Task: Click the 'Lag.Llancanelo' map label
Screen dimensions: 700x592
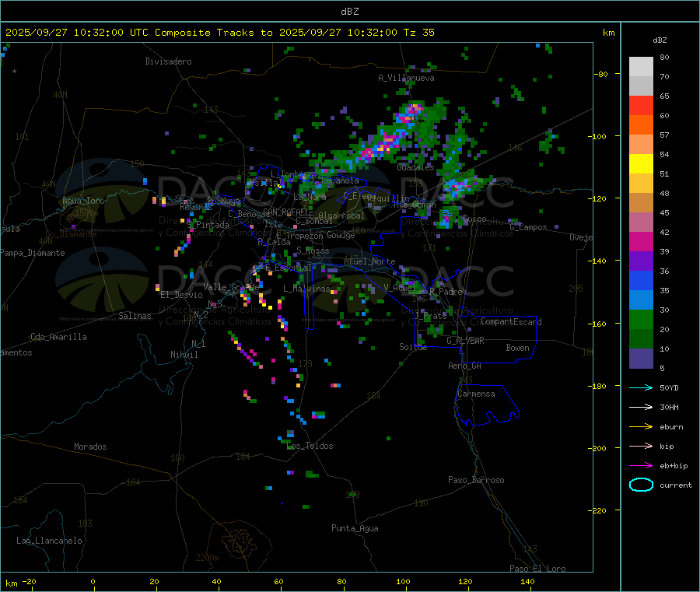Action: pyautogui.click(x=50, y=541)
